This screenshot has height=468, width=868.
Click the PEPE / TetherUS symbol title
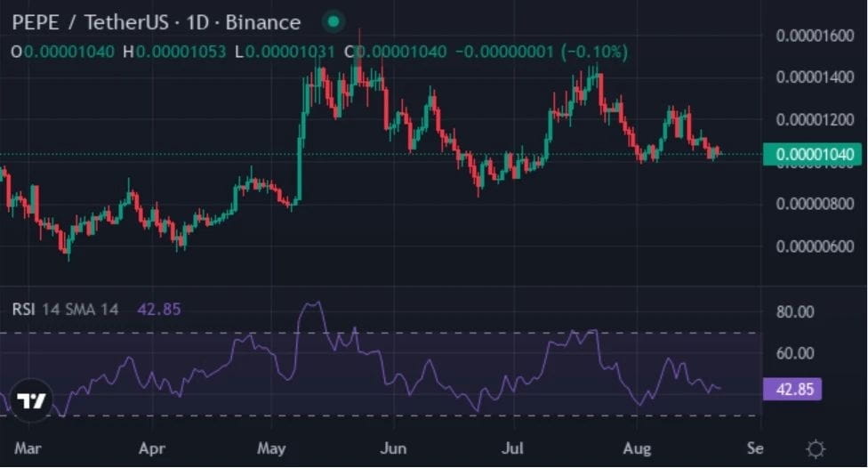coord(90,22)
